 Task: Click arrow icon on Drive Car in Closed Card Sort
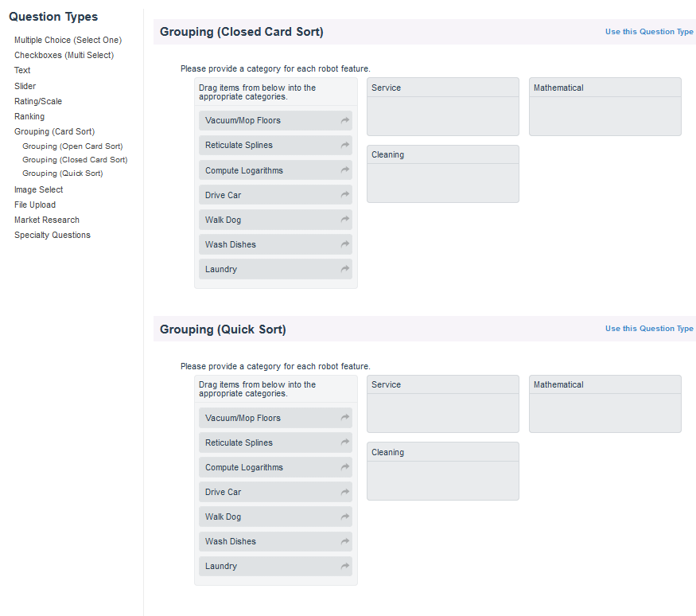tap(344, 195)
